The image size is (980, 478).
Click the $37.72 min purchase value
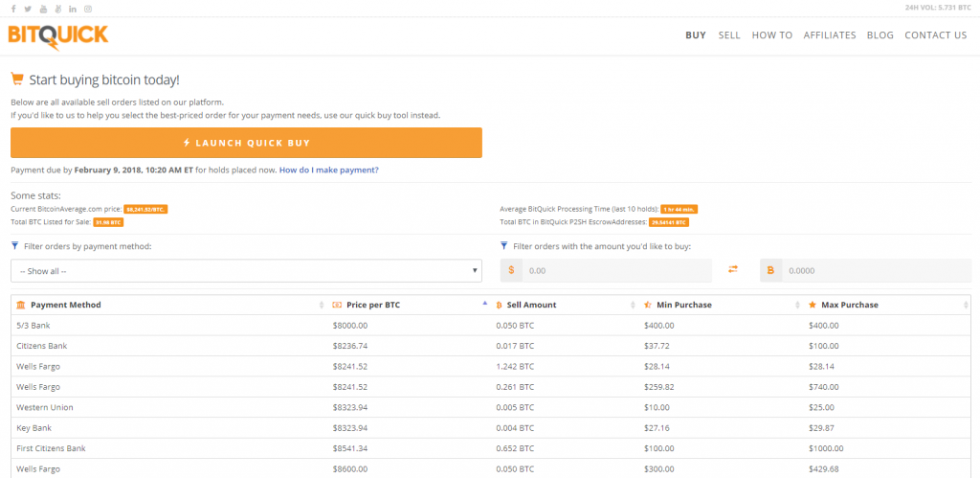click(x=657, y=346)
